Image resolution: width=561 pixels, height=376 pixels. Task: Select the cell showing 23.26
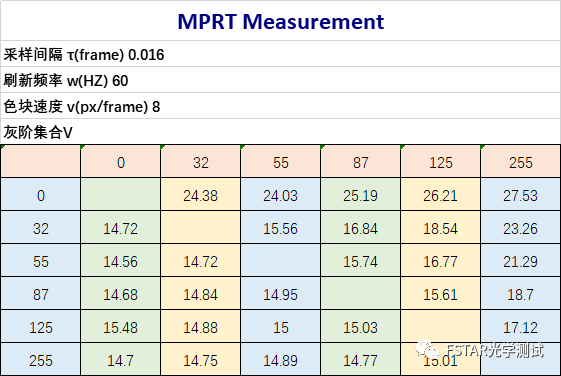click(x=521, y=228)
